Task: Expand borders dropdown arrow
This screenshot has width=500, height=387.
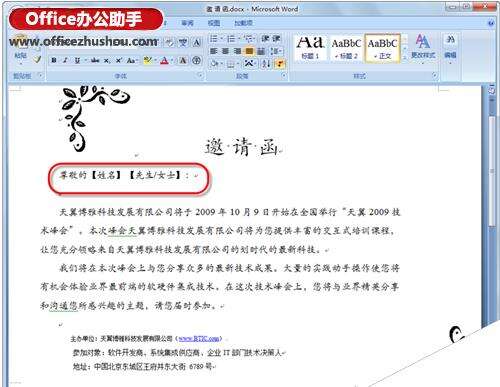Action: (x=237, y=63)
